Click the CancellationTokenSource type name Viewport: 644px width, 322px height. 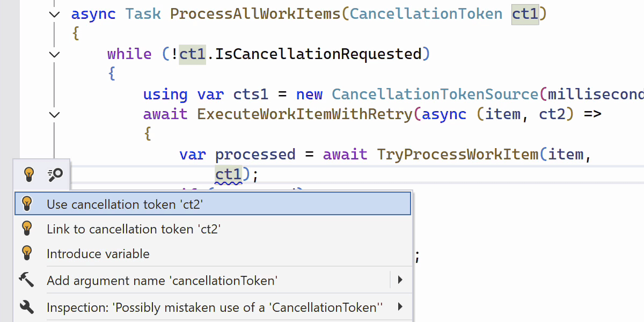435,94
